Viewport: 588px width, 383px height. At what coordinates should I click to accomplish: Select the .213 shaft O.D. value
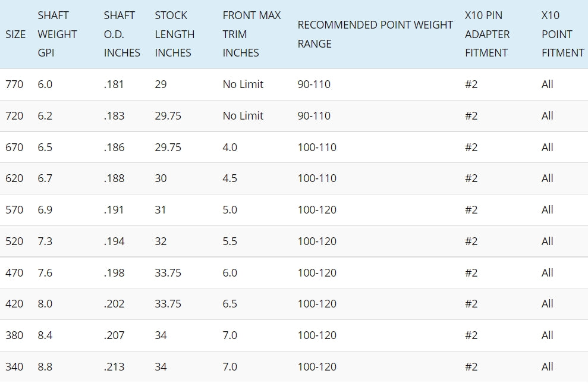[114, 367]
